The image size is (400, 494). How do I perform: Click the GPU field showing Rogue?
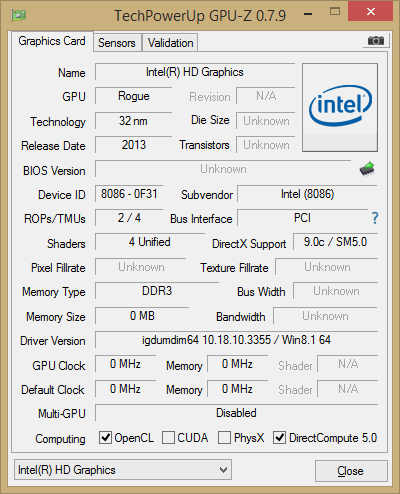(134, 96)
